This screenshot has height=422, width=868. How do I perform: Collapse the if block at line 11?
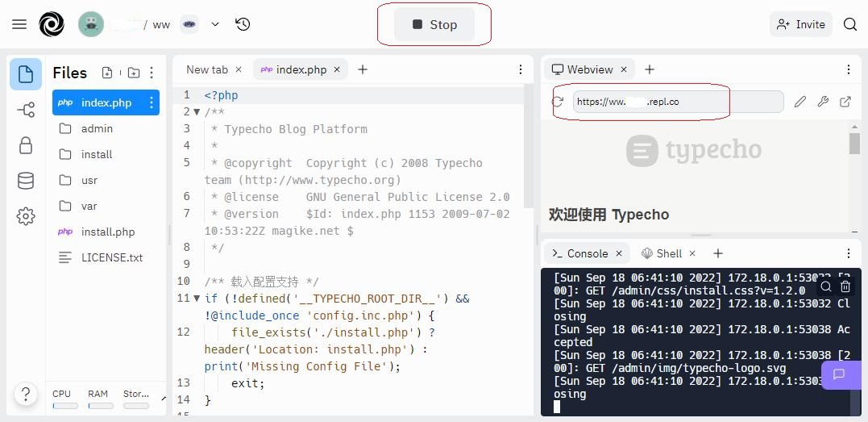click(x=197, y=299)
